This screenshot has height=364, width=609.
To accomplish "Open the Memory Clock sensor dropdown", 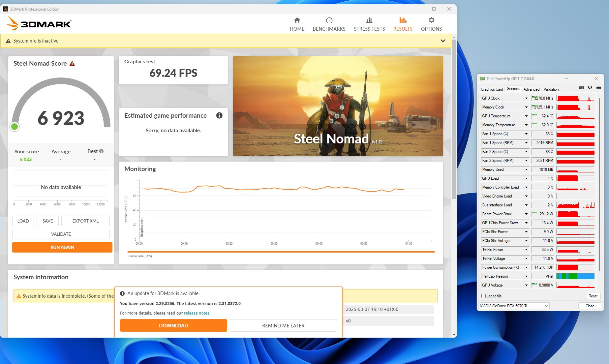I will pyautogui.click(x=526, y=107).
